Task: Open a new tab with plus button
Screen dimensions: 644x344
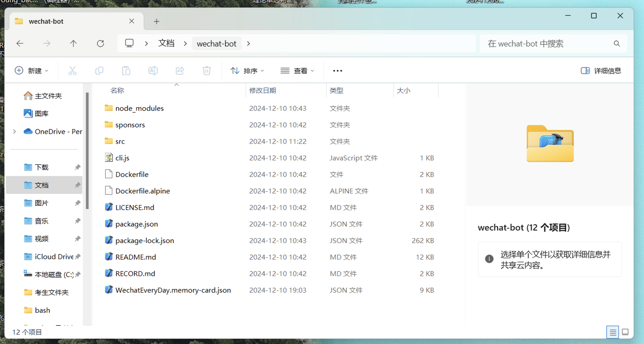Action: tap(156, 21)
